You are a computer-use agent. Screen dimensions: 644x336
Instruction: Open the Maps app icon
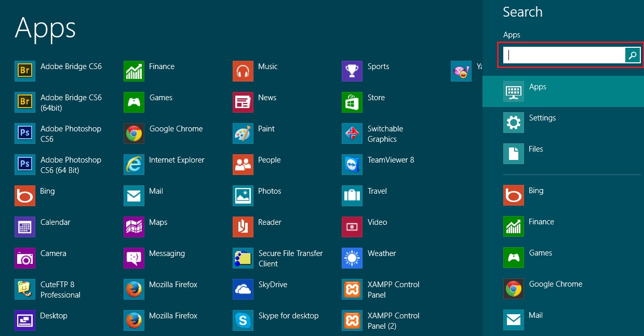coord(134,227)
